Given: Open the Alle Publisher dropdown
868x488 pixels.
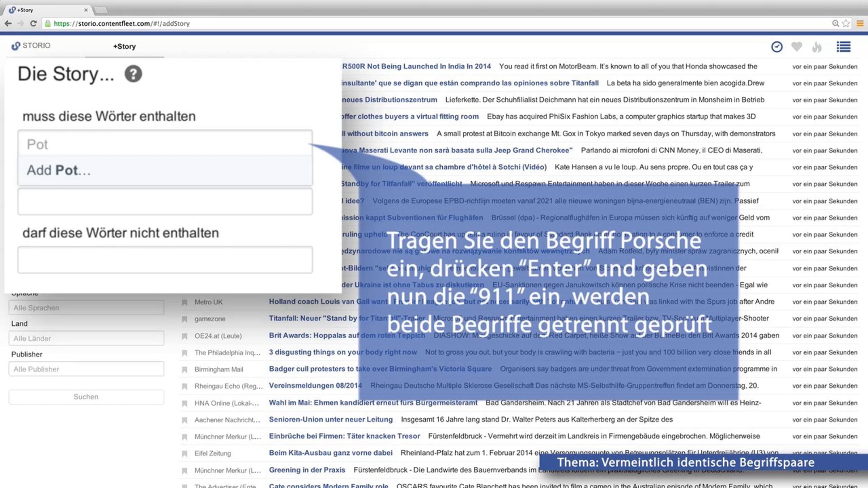Looking at the screenshot, I should [x=86, y=369].
